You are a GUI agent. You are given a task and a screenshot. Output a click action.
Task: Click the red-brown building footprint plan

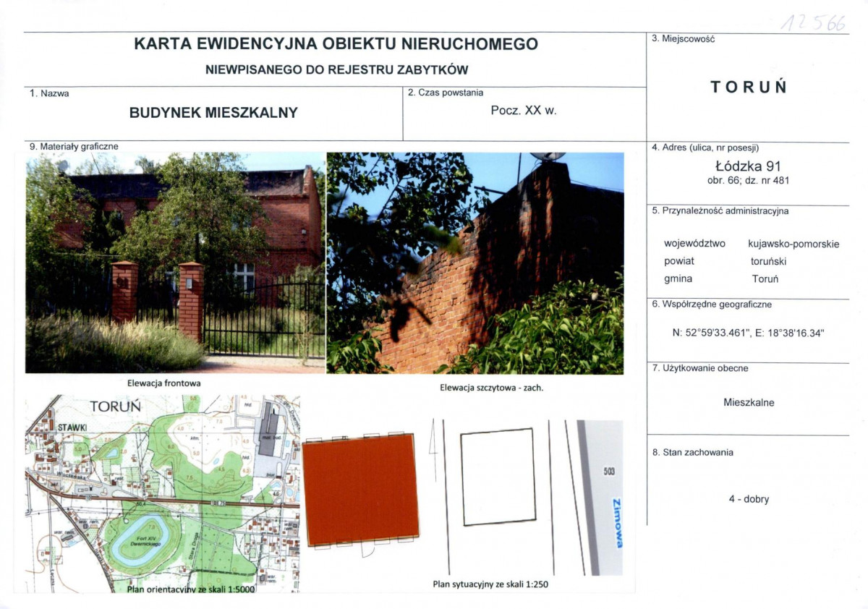pyautogui.click(x=360, y=490)
